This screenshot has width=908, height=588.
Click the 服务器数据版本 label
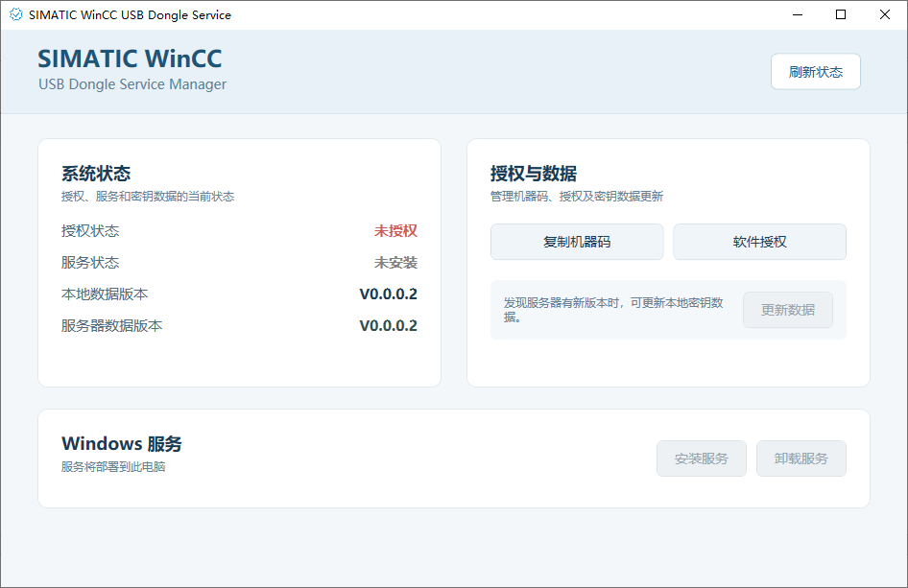(x=111, y=326)
